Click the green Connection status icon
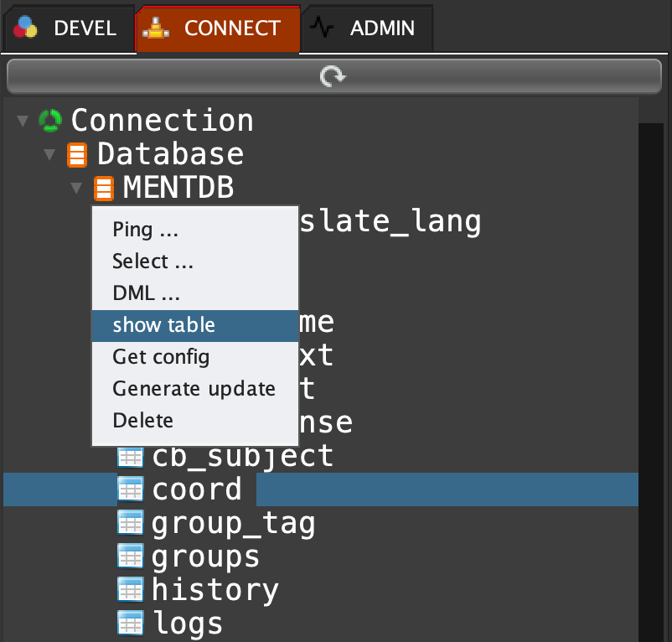672x642 pixels. point(50,121)
